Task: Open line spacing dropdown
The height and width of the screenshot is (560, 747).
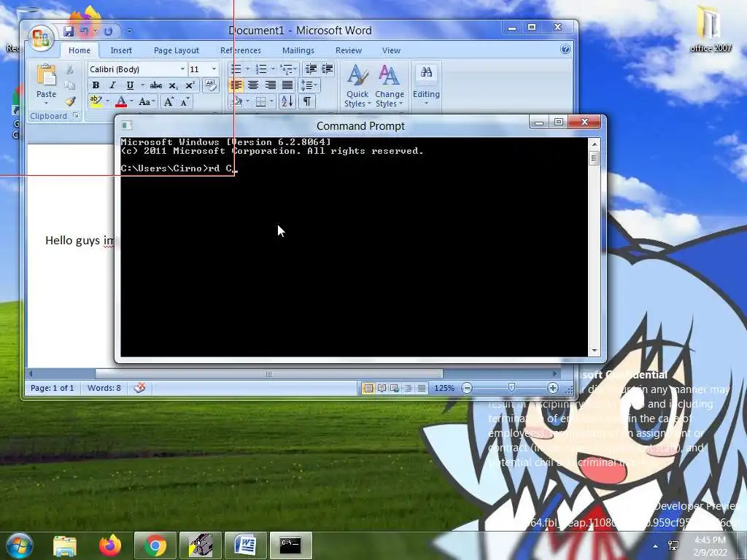Action: coord(309,86)
